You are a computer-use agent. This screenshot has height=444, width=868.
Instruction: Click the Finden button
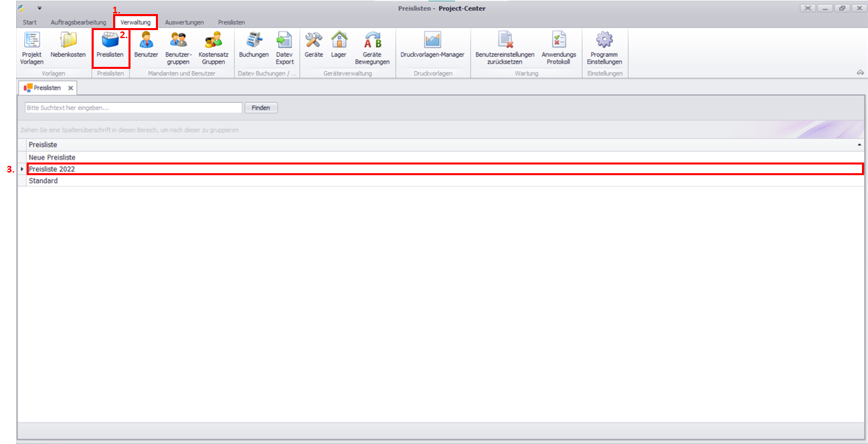[261, 108]
